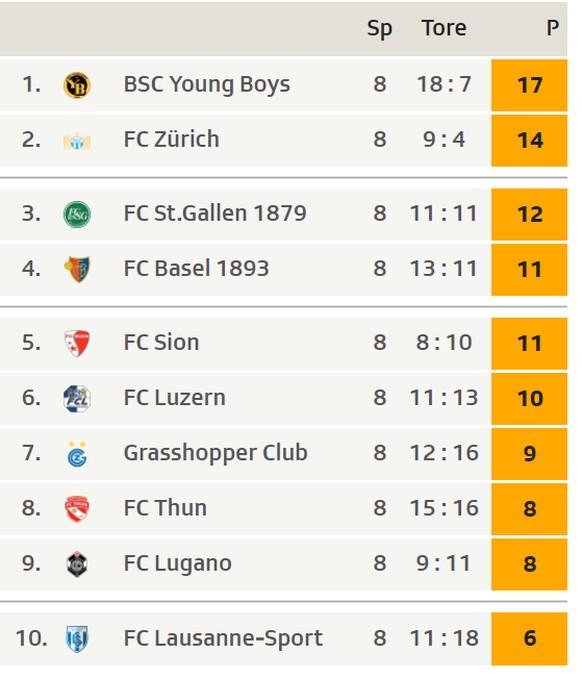582x678 pixels.
Task: Click the Grasshopper Club logo with stars
Action: (77, 454)
